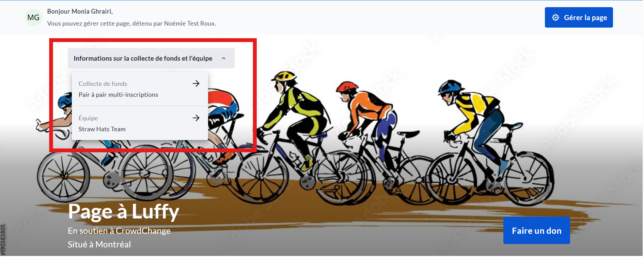Open the Straw Hats Team link

(102, 129)
